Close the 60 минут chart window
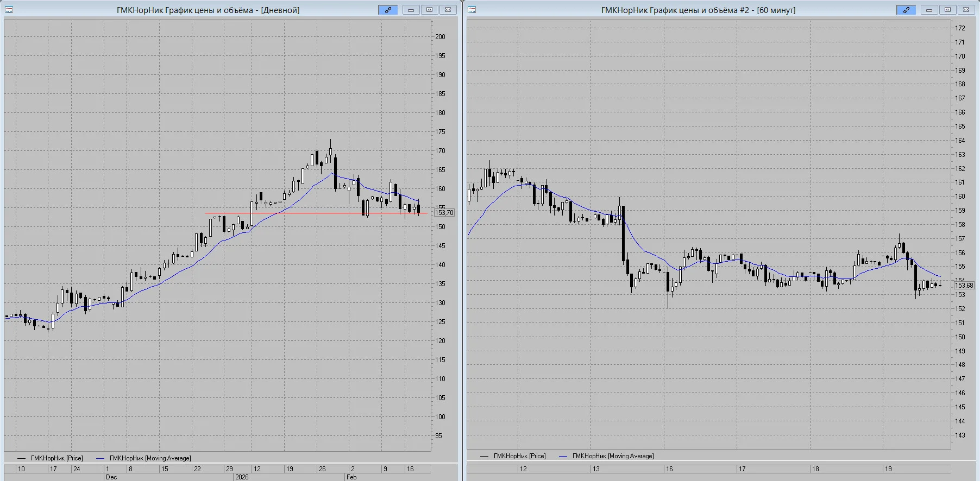Screen dimensions: 980x481 click(966, 10)
